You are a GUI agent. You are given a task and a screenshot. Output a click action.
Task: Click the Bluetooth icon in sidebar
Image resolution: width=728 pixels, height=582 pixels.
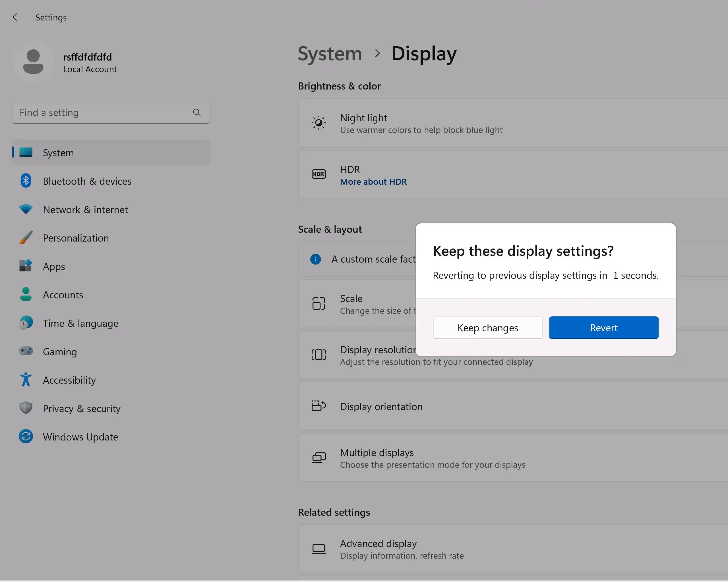point(26,181)
